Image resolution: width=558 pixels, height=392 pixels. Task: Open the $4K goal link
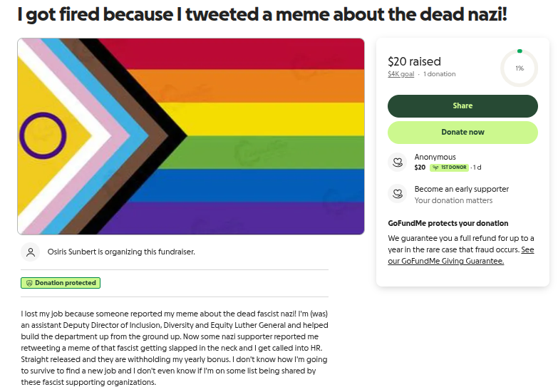(401, 74)
